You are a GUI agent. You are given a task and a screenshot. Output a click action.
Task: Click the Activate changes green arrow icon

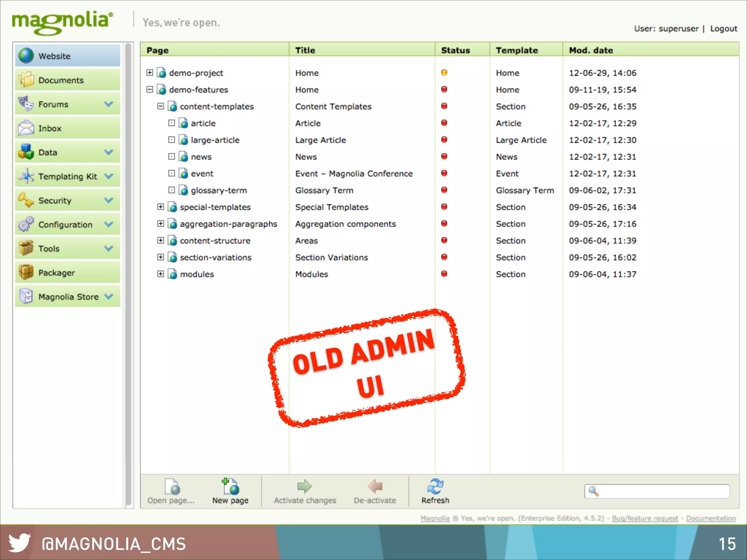pyautogui.click(x=305, y=486)
